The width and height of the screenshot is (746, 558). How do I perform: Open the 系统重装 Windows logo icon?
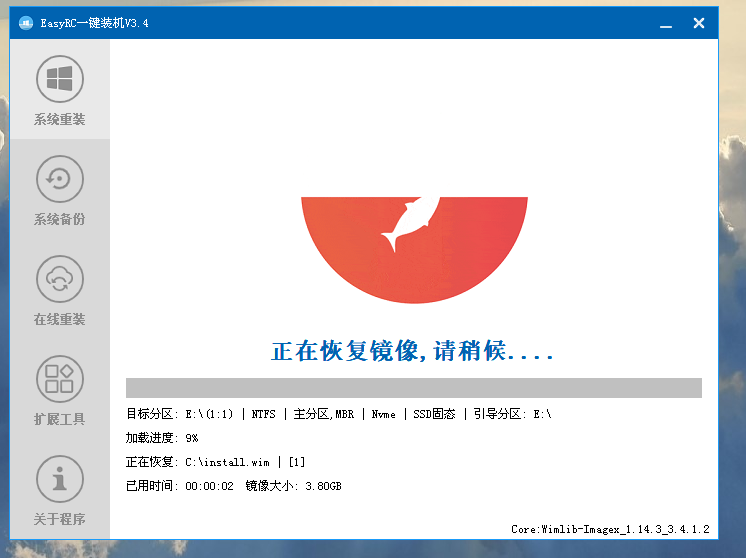point(59,78)
